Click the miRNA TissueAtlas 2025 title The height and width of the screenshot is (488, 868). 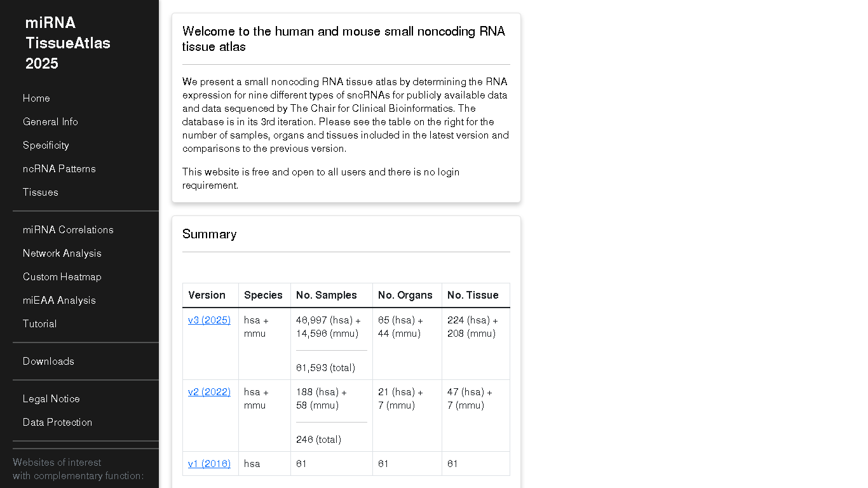click(x=68, y=43)
